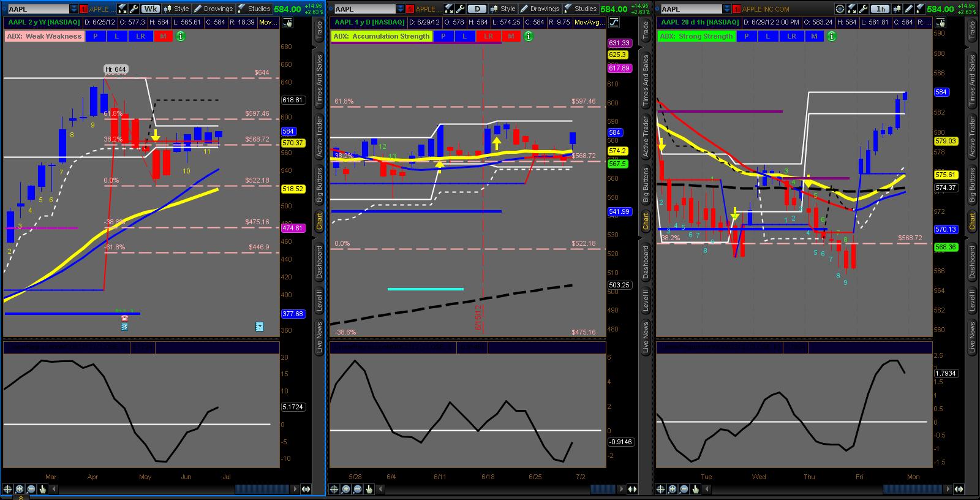The image size is (980, 500).
Task: Toggle weekly chart header hand-pointer icon
Action: click(287, 22)
